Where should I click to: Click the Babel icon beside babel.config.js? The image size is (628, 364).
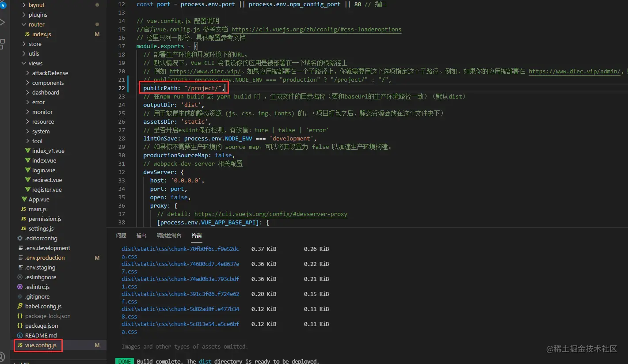click(x=19, y=306)
